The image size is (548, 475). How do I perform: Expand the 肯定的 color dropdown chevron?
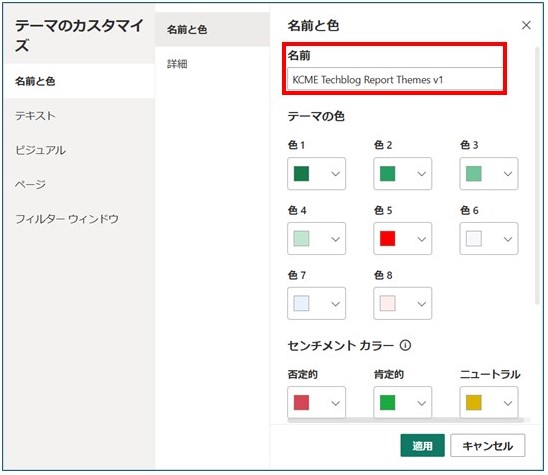[x=421, y=403]
